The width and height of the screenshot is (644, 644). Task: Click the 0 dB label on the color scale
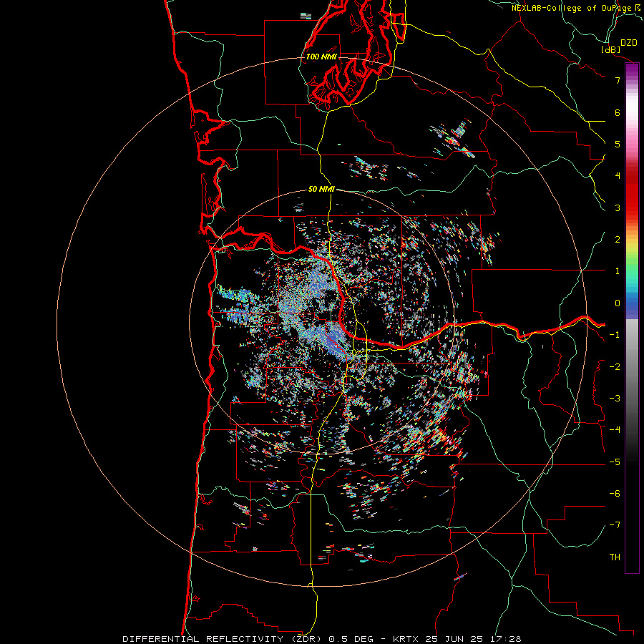[618, 303]
